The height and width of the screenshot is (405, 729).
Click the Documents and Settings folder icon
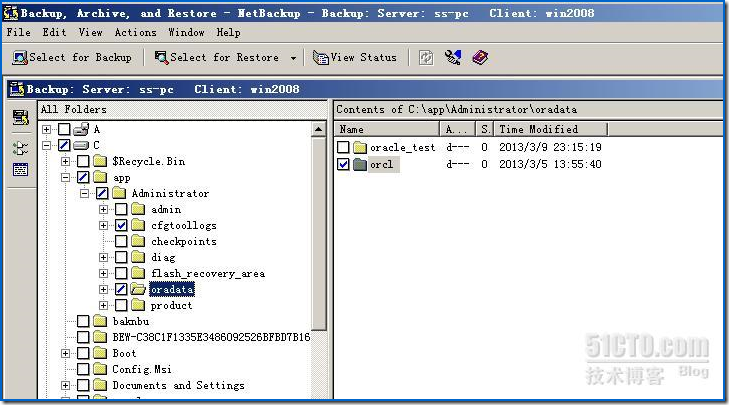pyautogui.click(x=100, y=385)
